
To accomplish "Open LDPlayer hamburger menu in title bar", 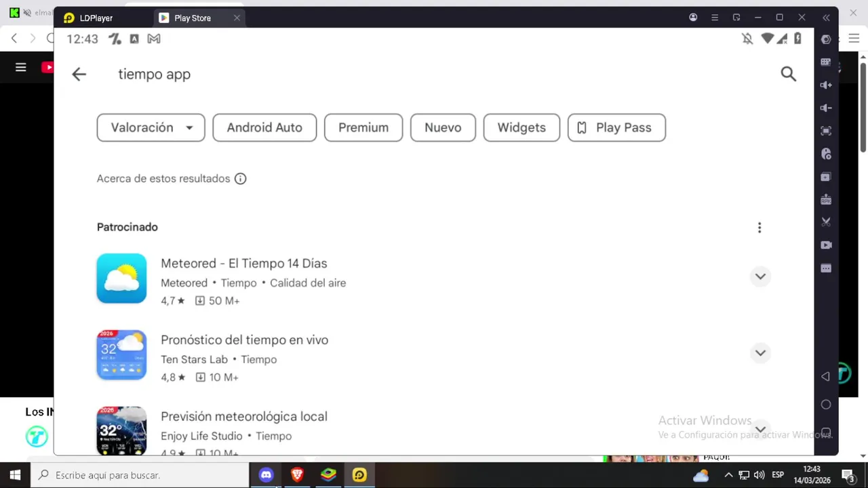I will click(x=715, y=18).
